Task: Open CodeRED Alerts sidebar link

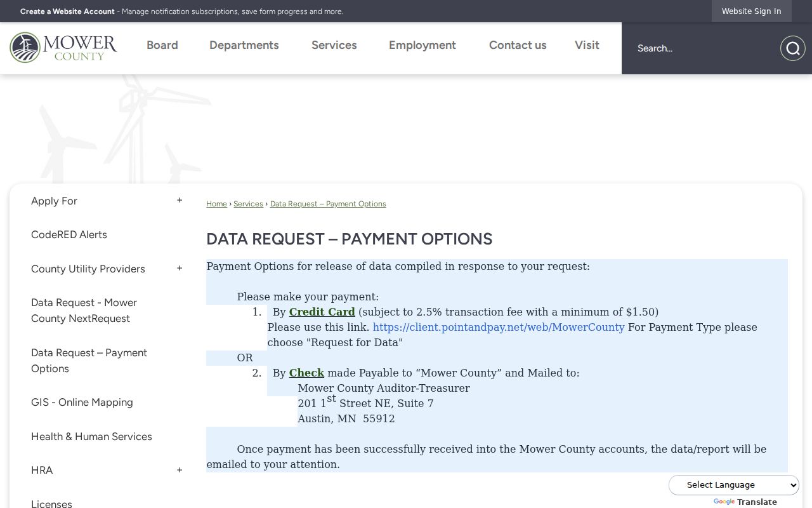Action: (69, 234)
